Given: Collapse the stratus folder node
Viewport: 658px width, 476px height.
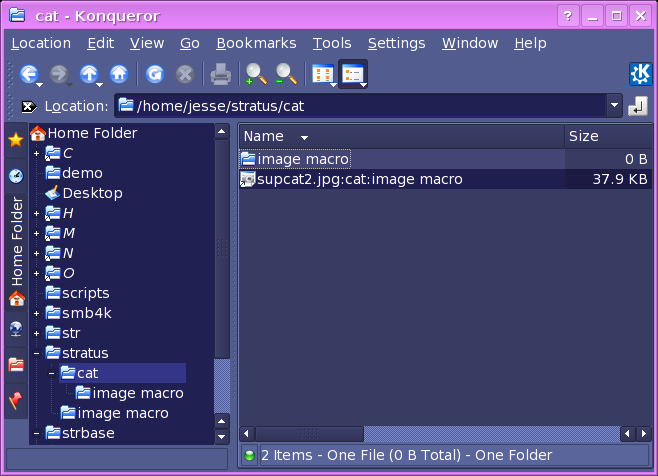Looking at the screenshot, I should click(x=37, y=353).
